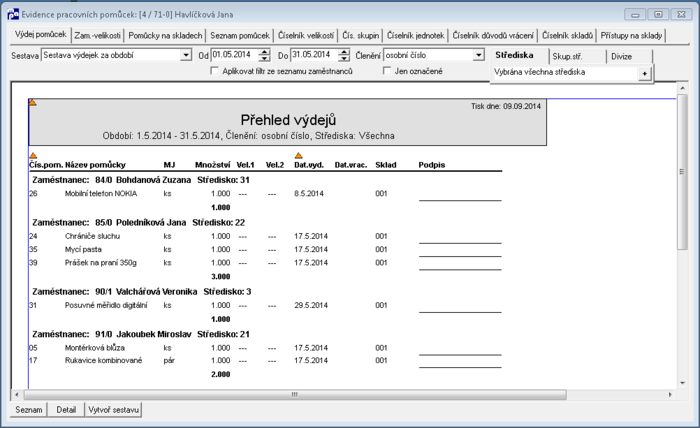Switch to Výdej pomůcek tab
This screenshot has width=700, height=428.
(x=41, y=34)
